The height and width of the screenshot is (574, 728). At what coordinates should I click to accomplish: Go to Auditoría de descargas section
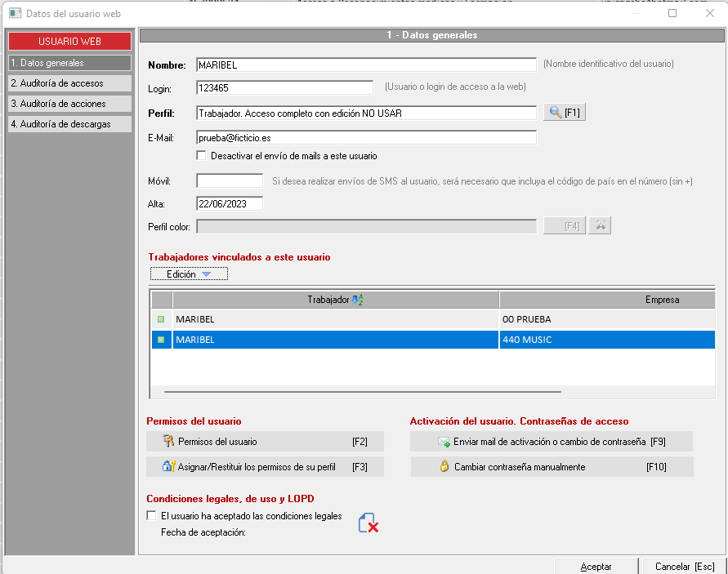(x=69, y=124)
